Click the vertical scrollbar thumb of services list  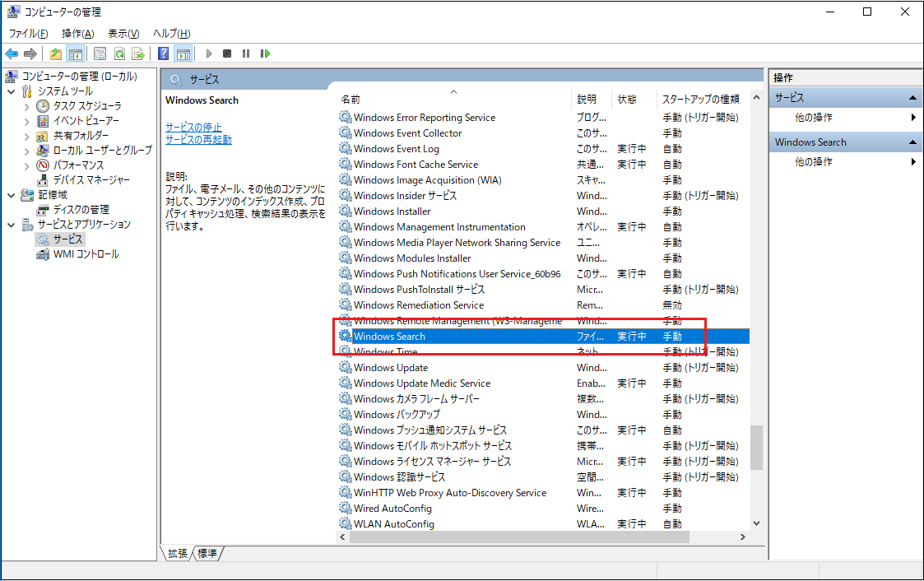pyautogui.click(x=757, y=448)
